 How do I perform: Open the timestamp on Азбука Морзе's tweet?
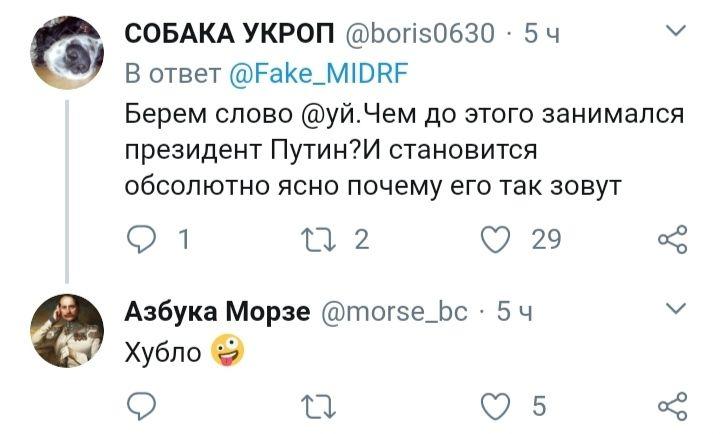point(514,312)
